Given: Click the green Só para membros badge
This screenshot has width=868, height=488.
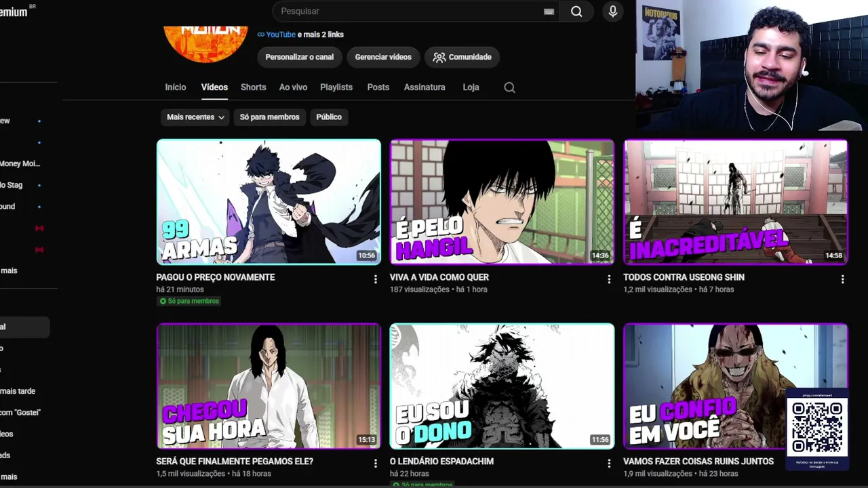Looking at the screenshot, I should click(189, 301).
